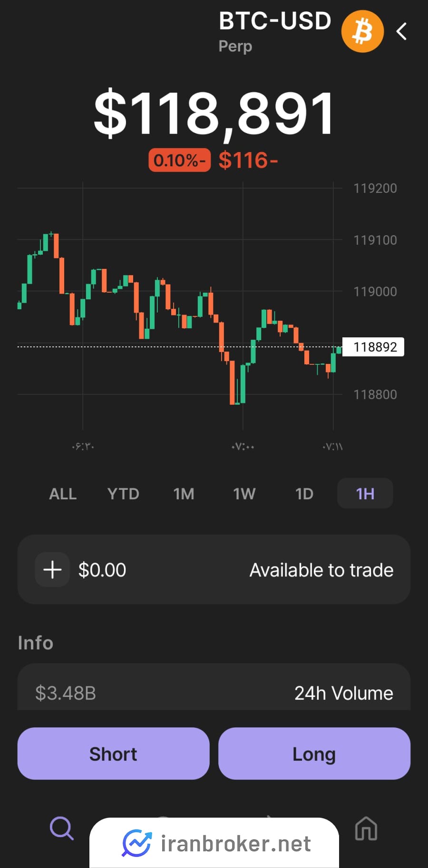This screenshot has height=868, width=428.
Task: Tap the large green candle near 07:00
Action: [x=243, y=384]
